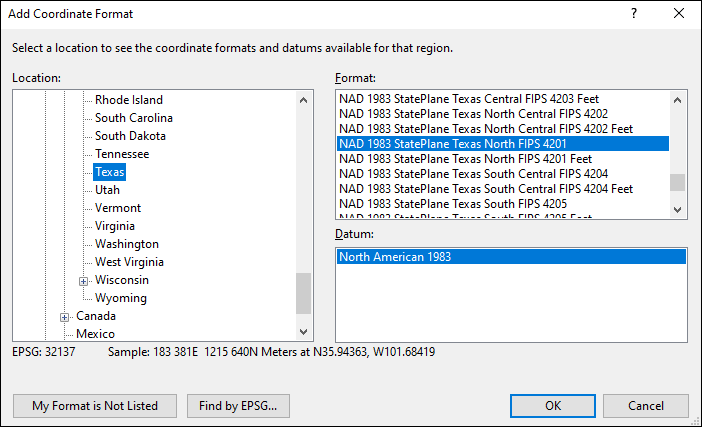Select North American 1983 datum
This screenshot has width=702, height=427.
coord(511,256)
